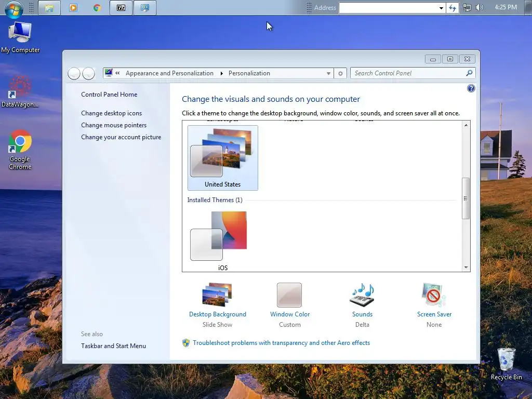
Task: Open Troubleshoot problems with transparency link
Action: pos(281,343)
